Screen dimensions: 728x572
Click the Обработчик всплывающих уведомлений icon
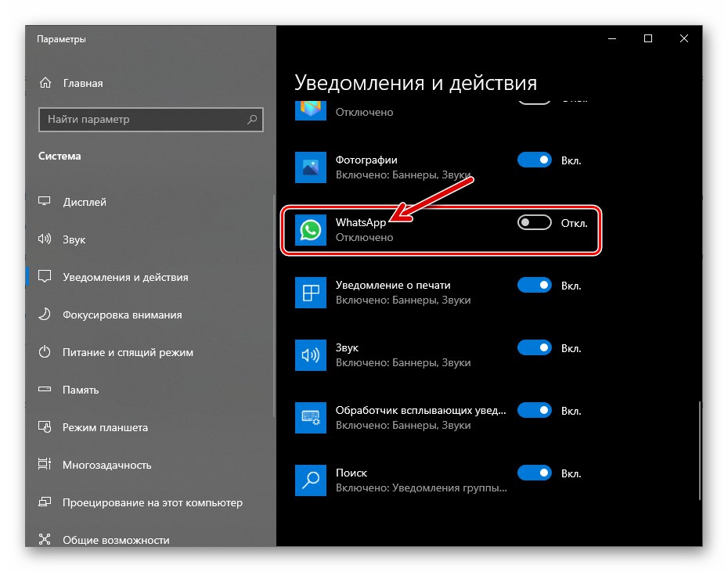click(x=311, y=418)
